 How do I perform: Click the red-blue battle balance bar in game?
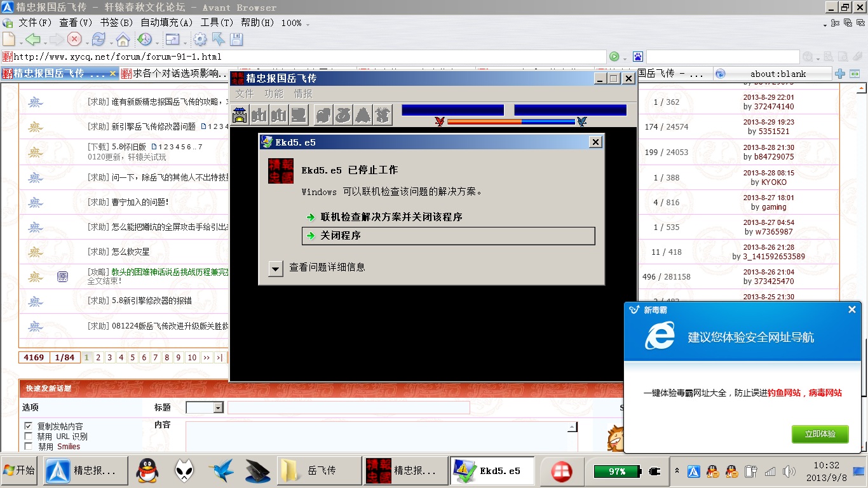[x=511, y=121]
